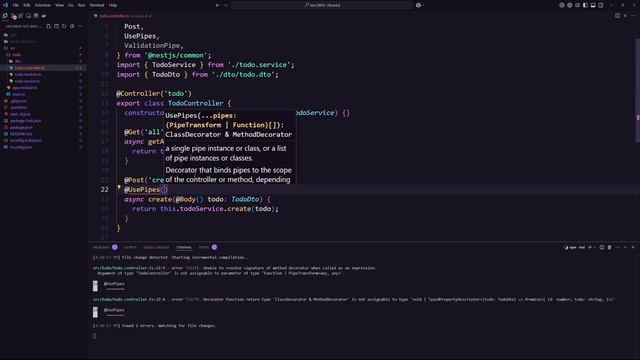Screen dimensions: 640x360
Task: Close the bottom panel
Action: [633, 247]
